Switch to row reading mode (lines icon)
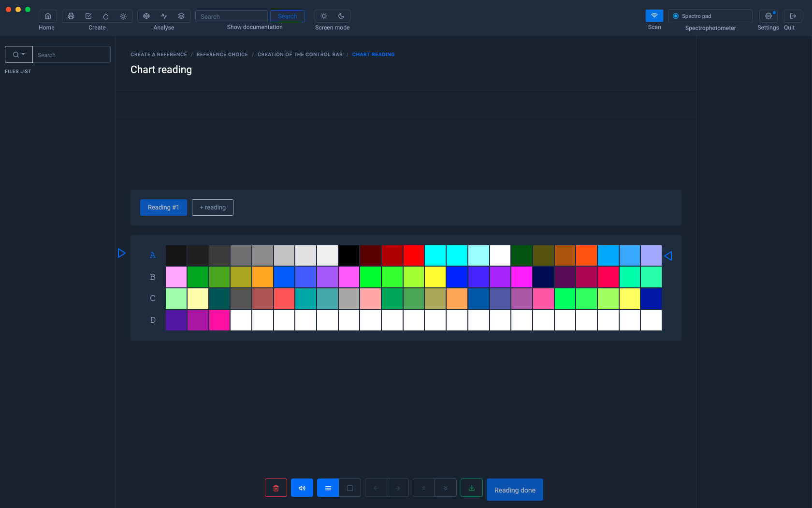 coord(328,488)
